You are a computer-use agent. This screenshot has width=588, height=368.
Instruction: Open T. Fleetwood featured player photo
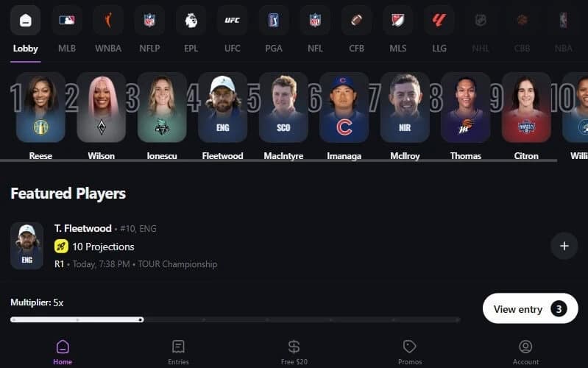click(26, 246)
